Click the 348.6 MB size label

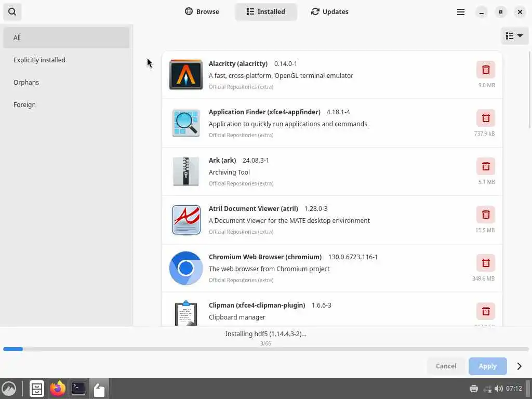tap(483, 278)
